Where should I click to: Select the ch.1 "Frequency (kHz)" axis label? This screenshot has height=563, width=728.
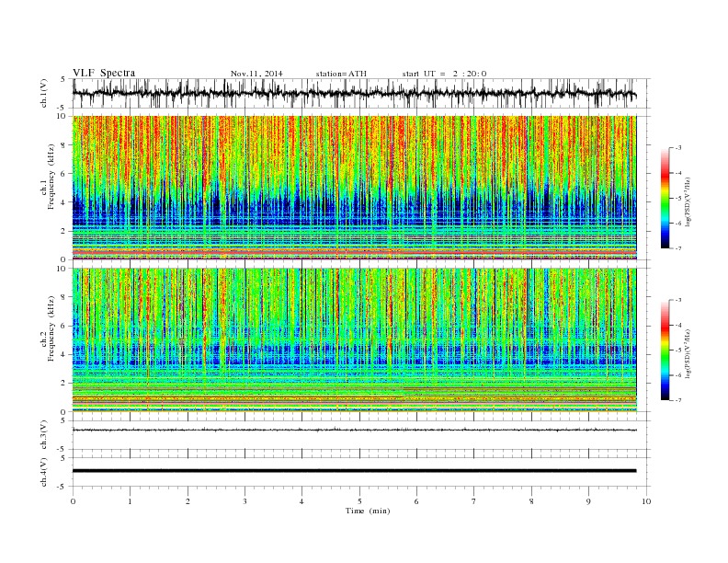coord(51,177)
